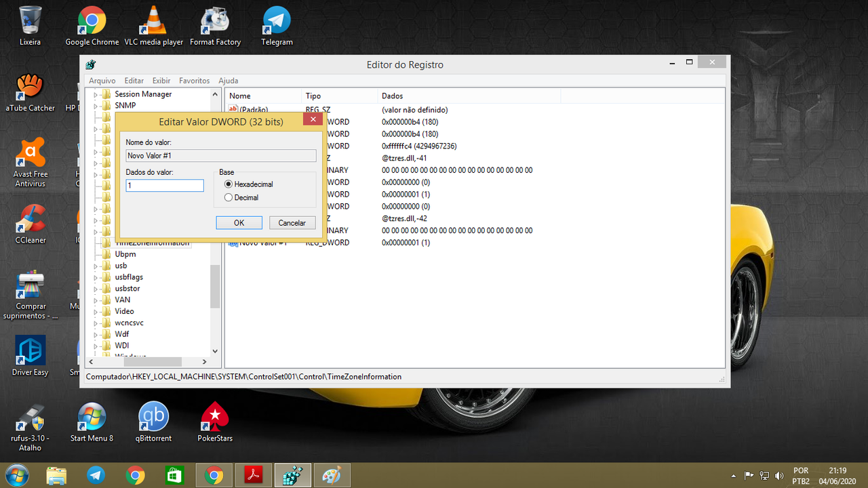Open the Telegram desktop shortcut

coord(277,26)
